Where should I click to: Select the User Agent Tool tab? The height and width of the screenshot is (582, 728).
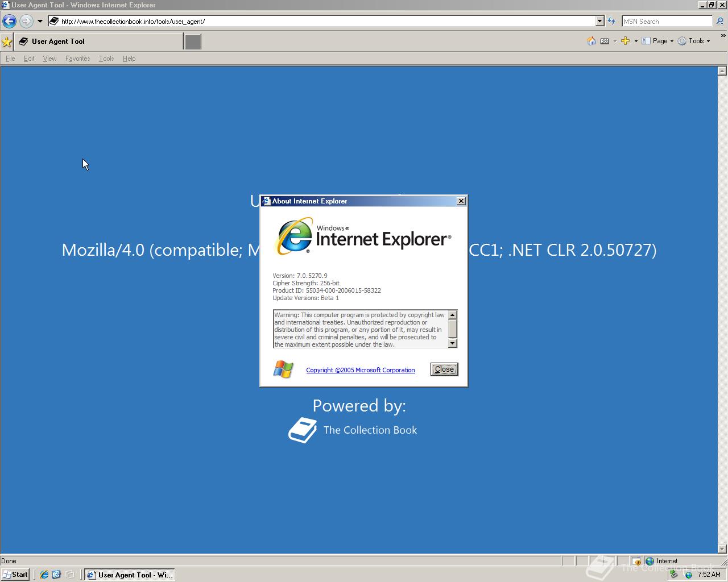(x=98, y=41)
